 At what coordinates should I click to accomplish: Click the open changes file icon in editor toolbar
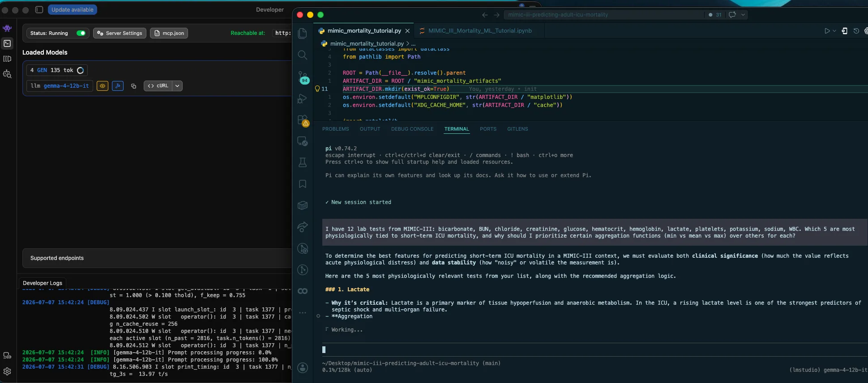(844, 31)
